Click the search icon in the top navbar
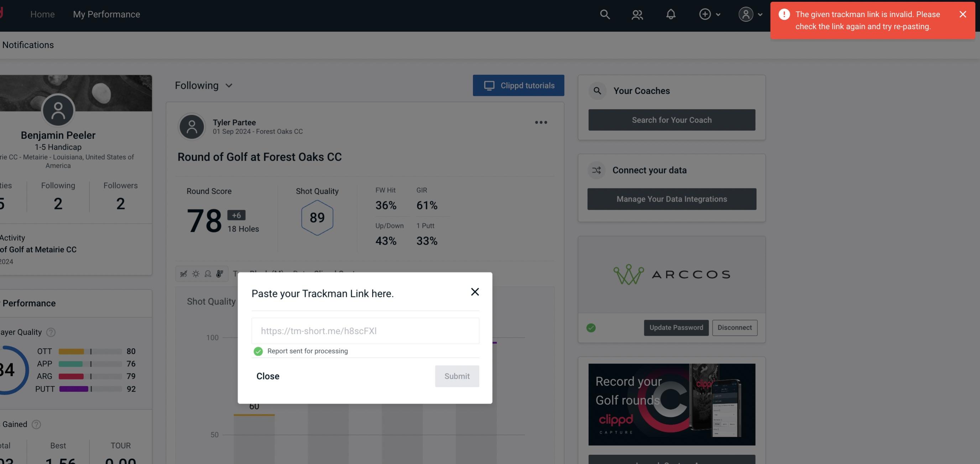 604,14
